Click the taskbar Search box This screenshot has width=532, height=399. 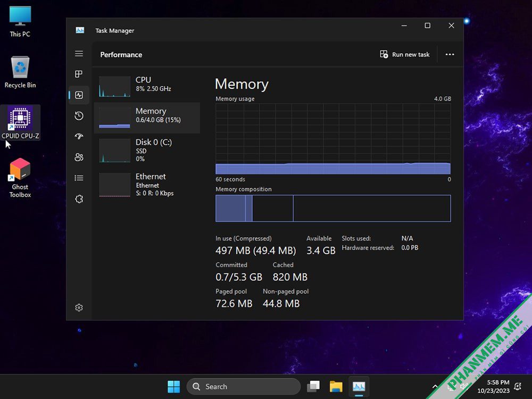(x=243, y=386)
